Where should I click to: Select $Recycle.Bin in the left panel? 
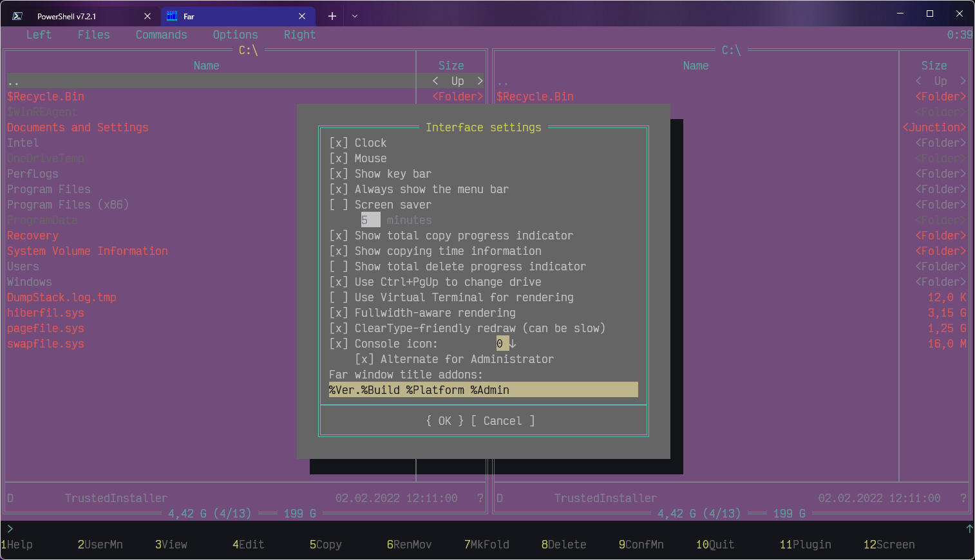point(46,97)
